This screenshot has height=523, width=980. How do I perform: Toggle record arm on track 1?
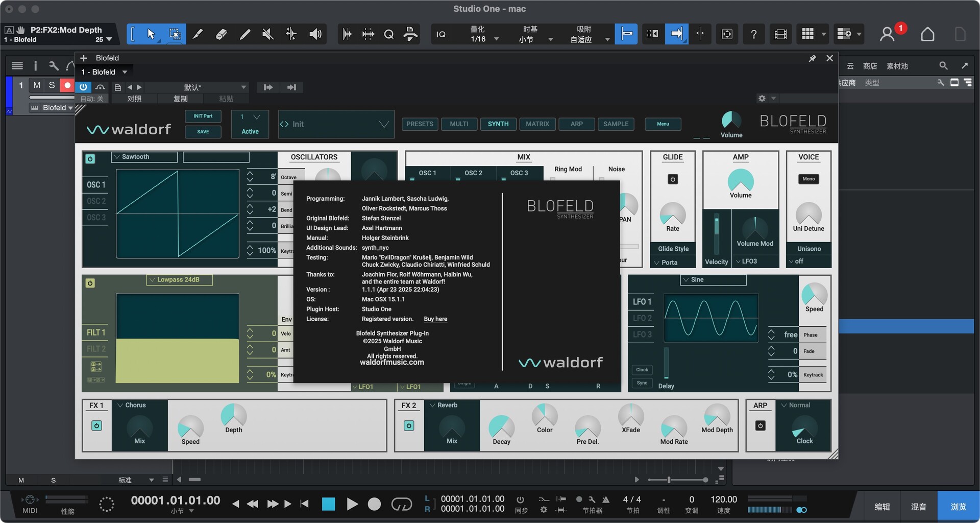[x=67, y=85]
